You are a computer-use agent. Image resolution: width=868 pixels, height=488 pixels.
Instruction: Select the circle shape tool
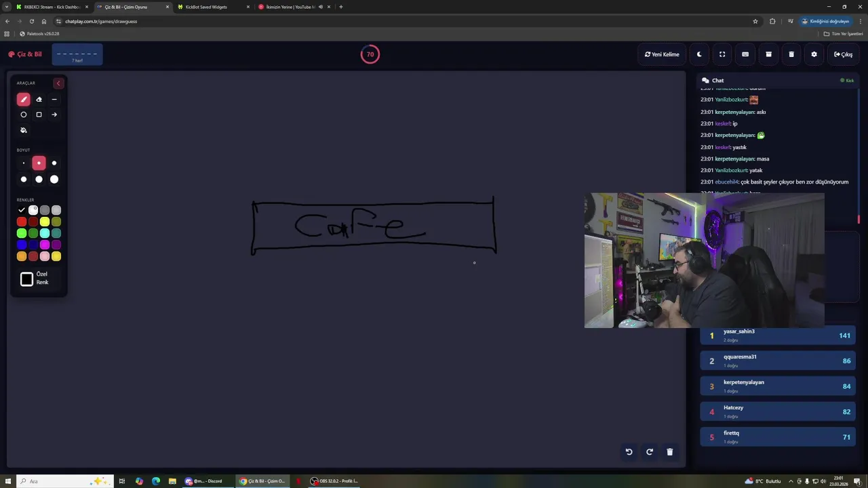click(x=23, y=115)
